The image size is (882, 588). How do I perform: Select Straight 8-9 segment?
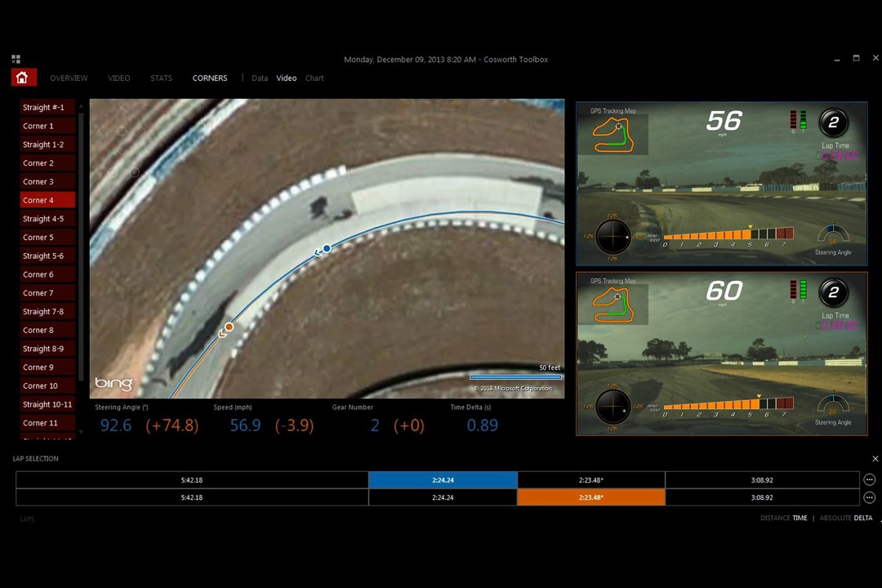[x=48, y=348]
